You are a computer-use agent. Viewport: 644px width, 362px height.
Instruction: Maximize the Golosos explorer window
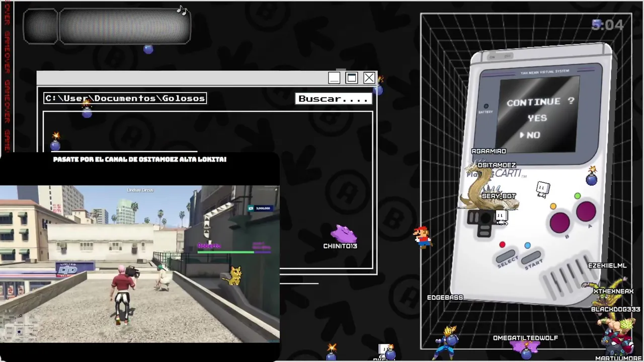(x=352, y=78)
